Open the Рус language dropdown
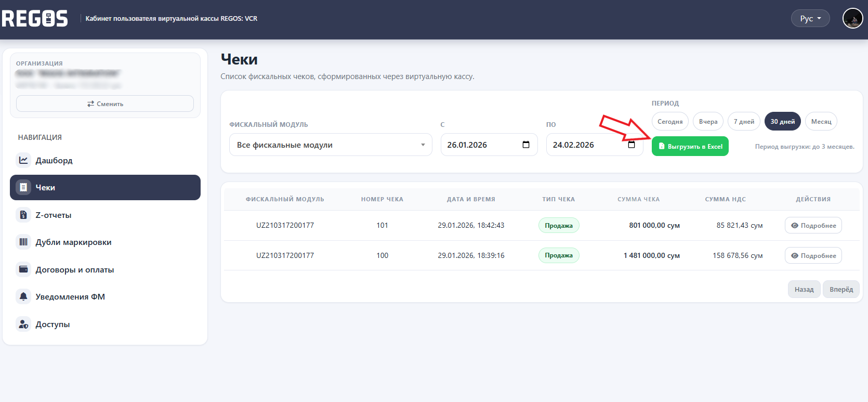Image resolution: width=868 pixels, height=402 pixels. [x=810, y=19]
